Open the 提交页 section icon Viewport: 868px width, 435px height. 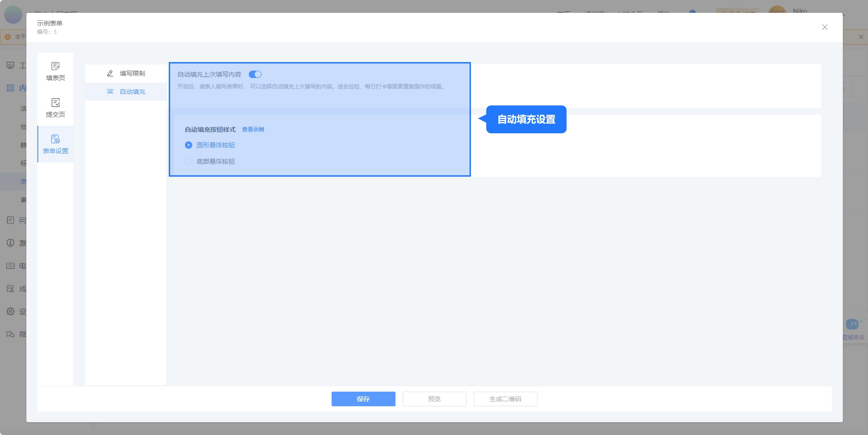56,103
